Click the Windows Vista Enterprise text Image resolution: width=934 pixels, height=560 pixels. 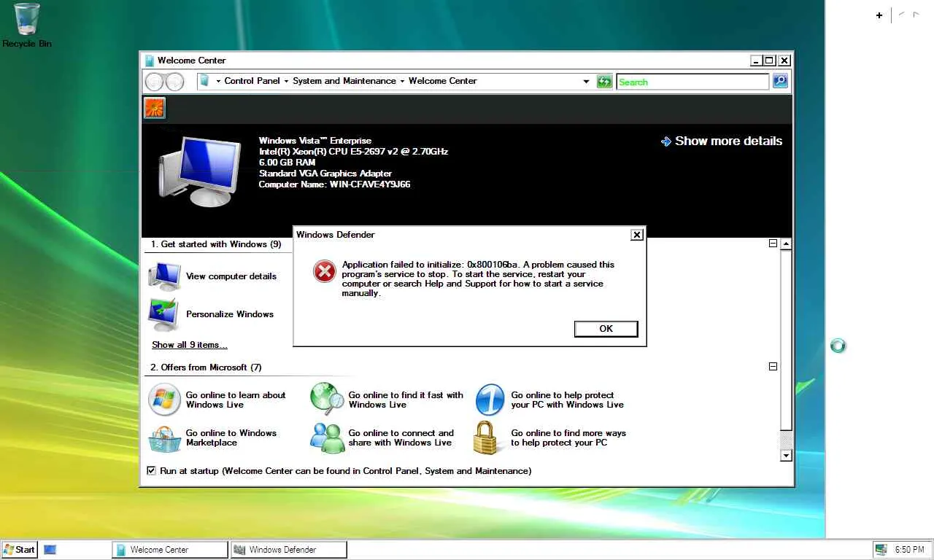[315, 141]
